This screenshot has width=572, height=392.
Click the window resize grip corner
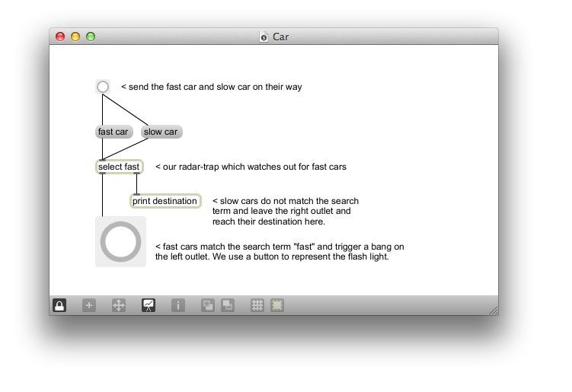tap(494, 311)
